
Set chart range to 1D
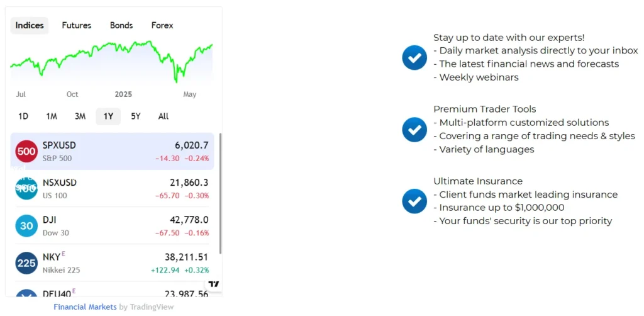[23, 116]
